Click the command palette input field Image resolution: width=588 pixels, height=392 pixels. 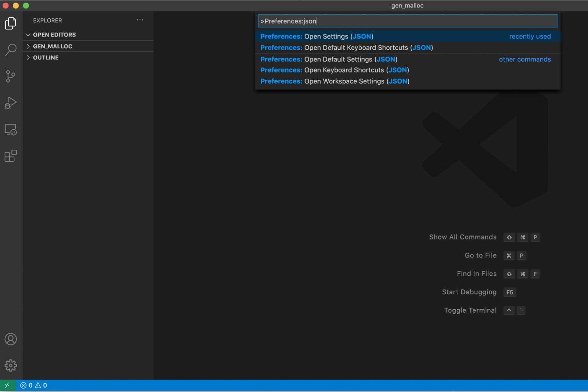tap(407, 21)
